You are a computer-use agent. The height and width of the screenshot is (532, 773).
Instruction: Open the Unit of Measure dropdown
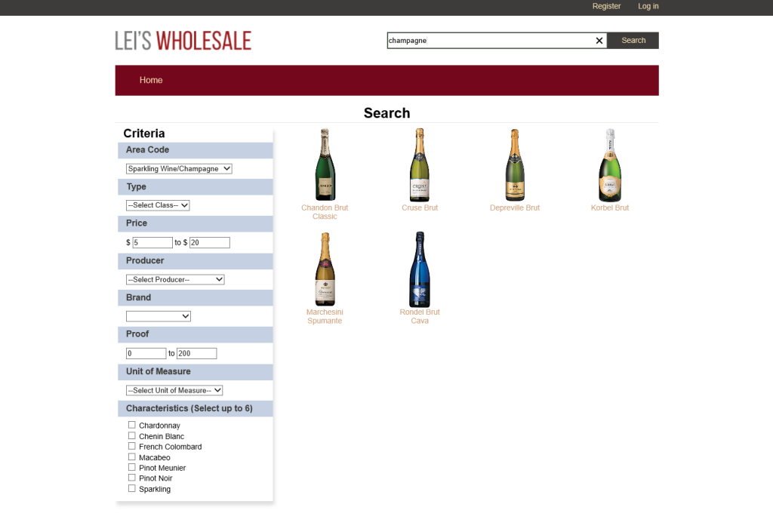pos(174,390)
